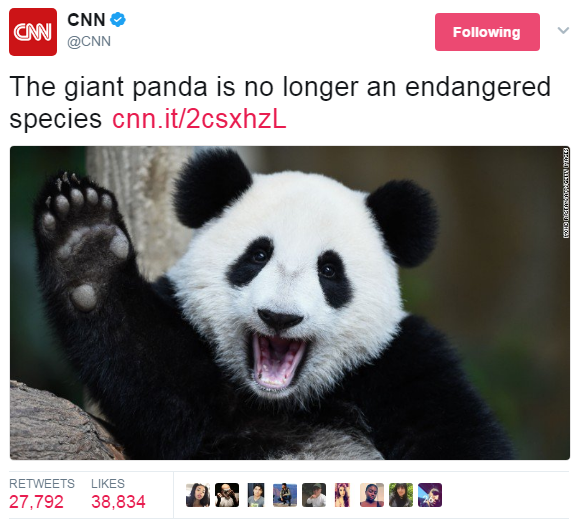Click the blue verified badge next to CNN
This screenshot has height=525, width=580.
pos(118,20)
